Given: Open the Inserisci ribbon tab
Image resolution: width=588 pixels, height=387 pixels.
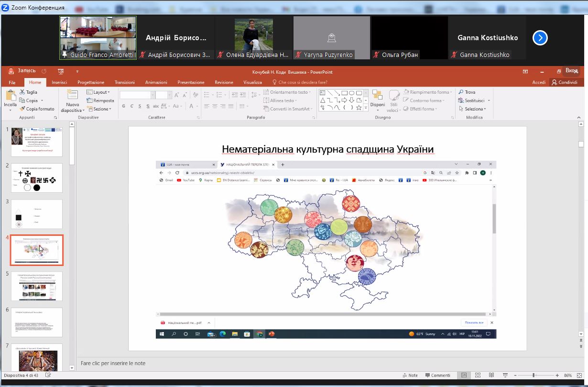Looking at the screenshot, I should coord(59,82).
